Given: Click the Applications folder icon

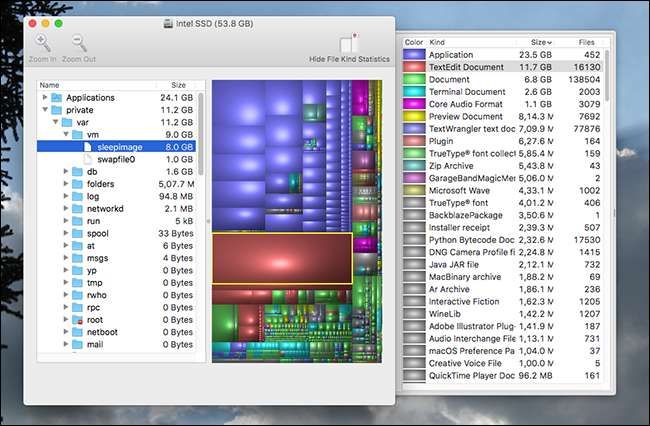Looking at the screenshot, I should point(57,98).
